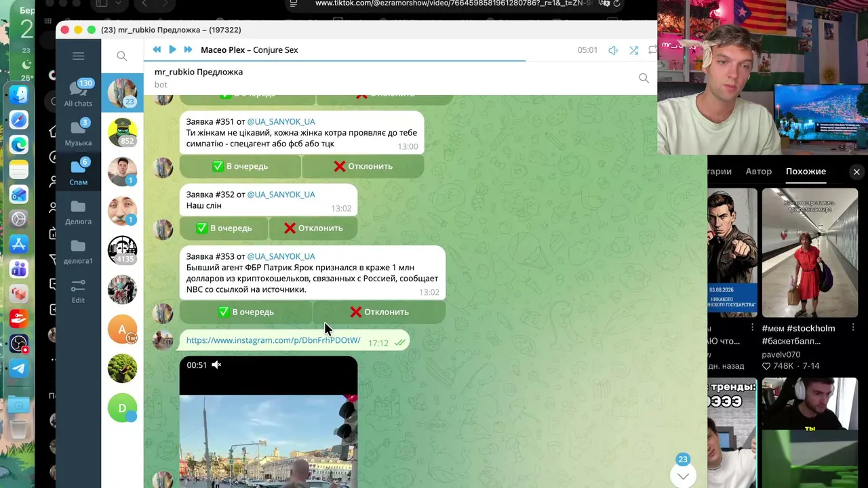Open Microsoft Teams from the Dock

tap(18, 269)
